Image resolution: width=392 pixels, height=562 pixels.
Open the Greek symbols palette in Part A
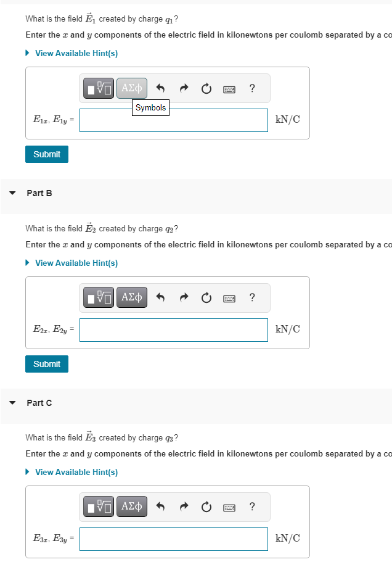pos(131,88)
